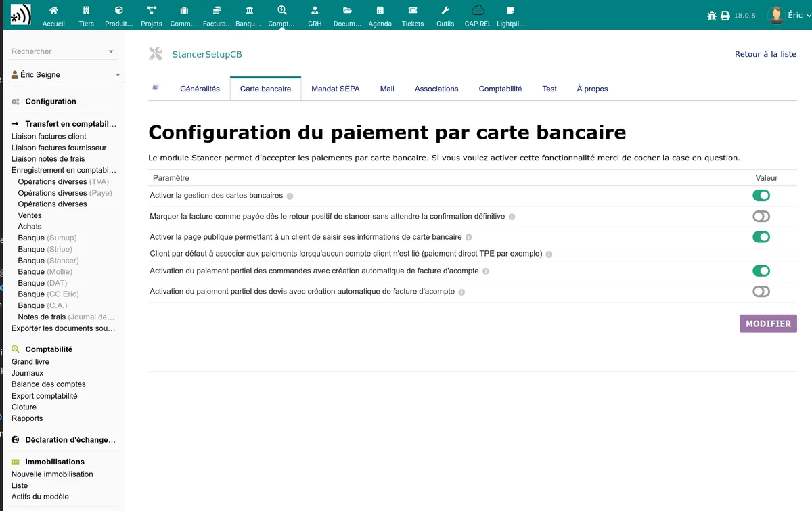Click the 'Retour à la liste' link

pyautogui.click(x=765, y=54)
